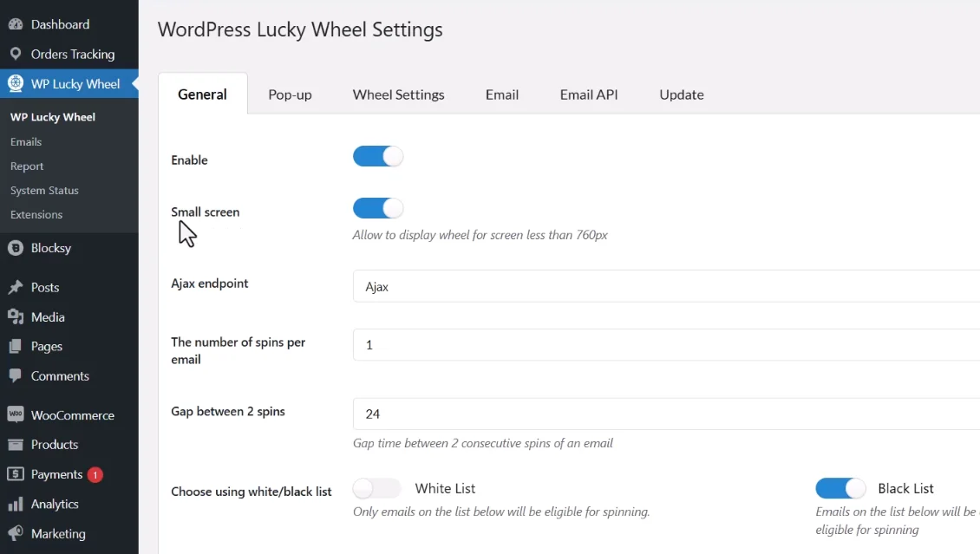Click the 'Small screen' label
The height and width of the screenshot is (554, 980).
(x=205, y=212)
